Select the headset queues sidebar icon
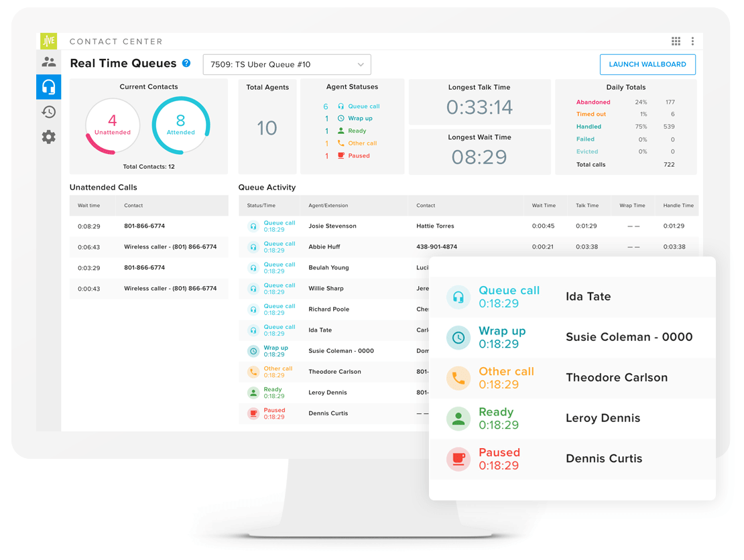 click(x=48, y=87)
